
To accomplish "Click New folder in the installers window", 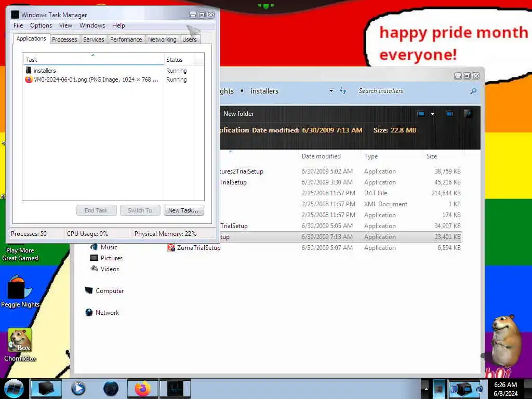I will pos(238,114).
